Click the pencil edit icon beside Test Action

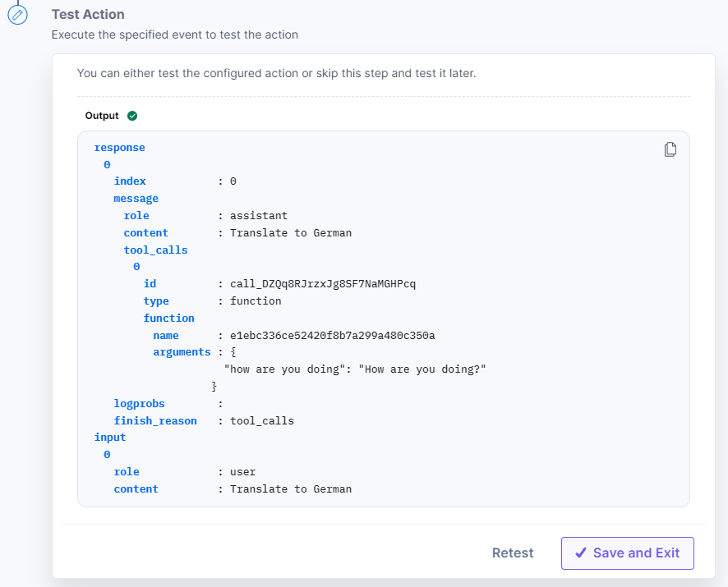click(18, 15)
